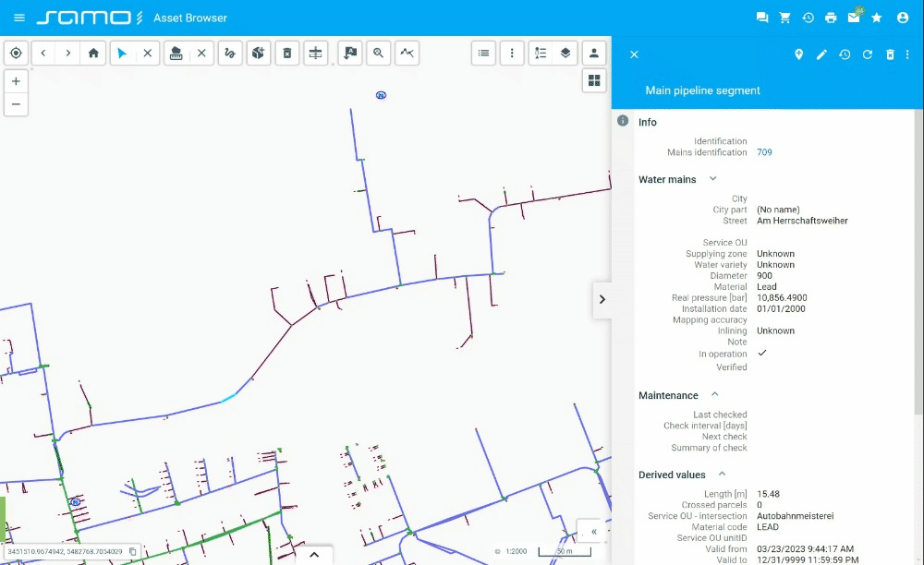Open the elevation profile line tool

[407, 53]
